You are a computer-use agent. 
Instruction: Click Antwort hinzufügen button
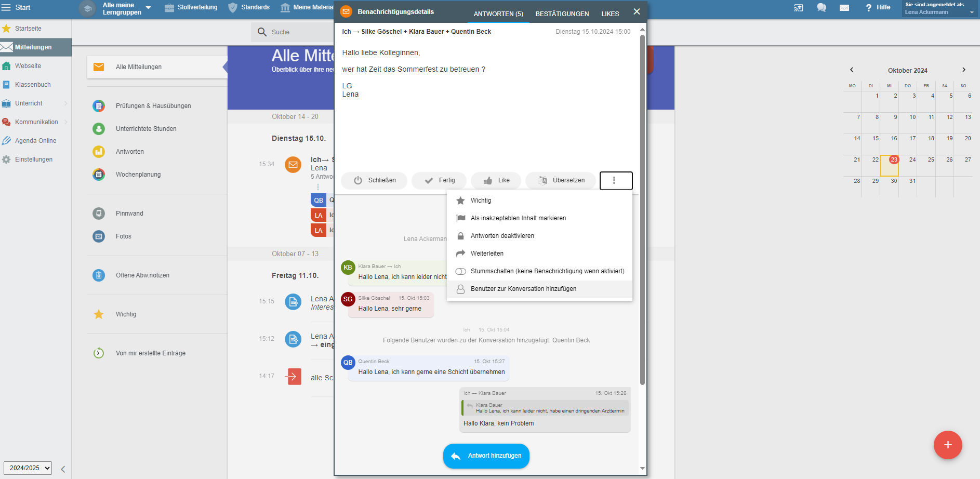(x=486, y=456)
